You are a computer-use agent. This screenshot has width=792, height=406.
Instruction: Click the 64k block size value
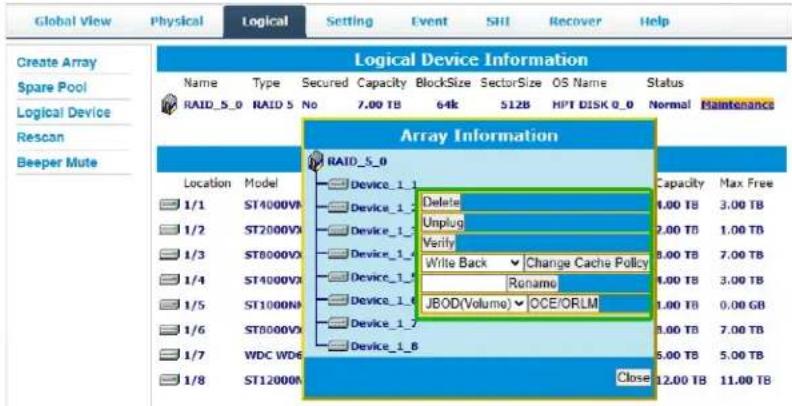(447, 105)
